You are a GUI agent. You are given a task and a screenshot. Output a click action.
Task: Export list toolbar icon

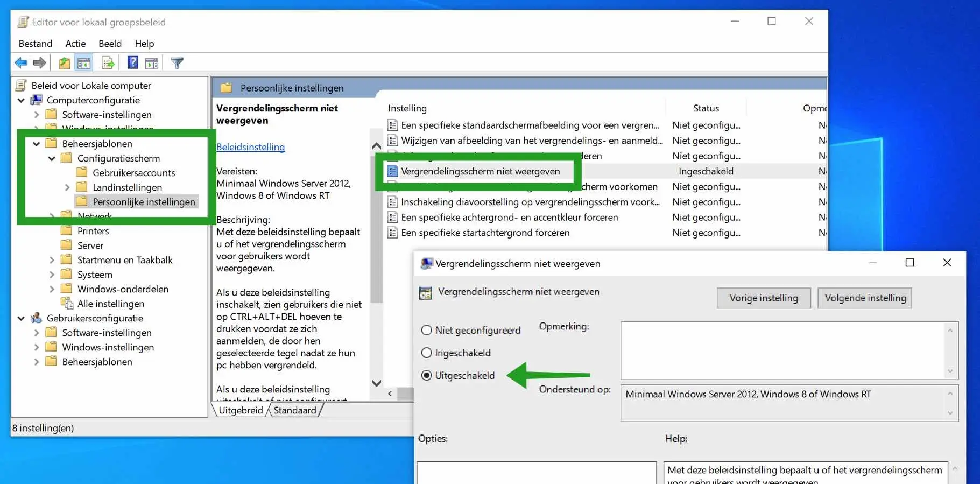108,63
